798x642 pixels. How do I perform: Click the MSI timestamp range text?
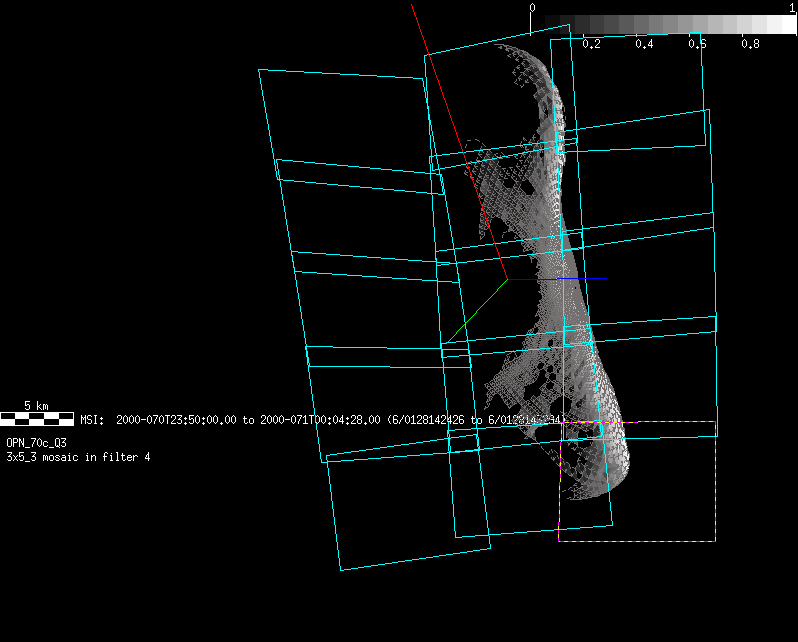pyautogui.click(x=322, y=420)
